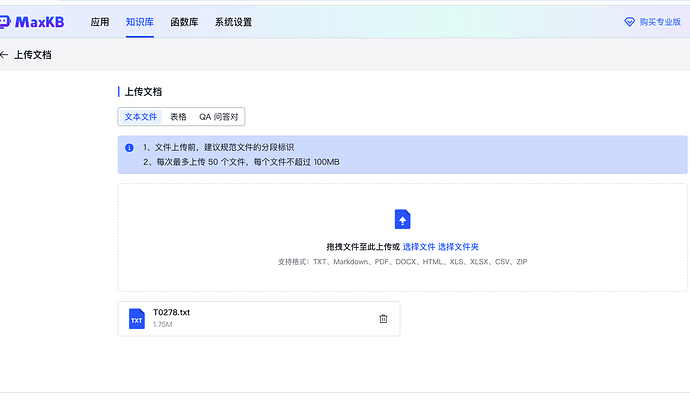Click the 选择文件夹 link
This screenshot has height=399, width=690.
[x=458, y=247]
